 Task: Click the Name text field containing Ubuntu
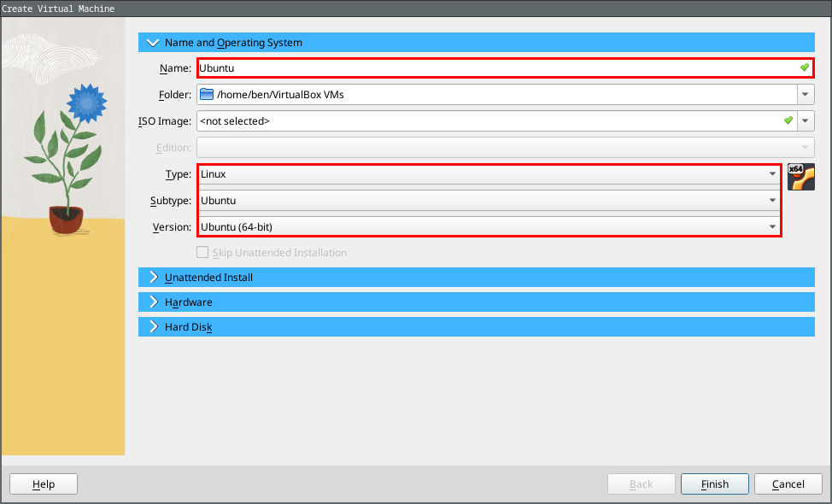click(495, 68)
